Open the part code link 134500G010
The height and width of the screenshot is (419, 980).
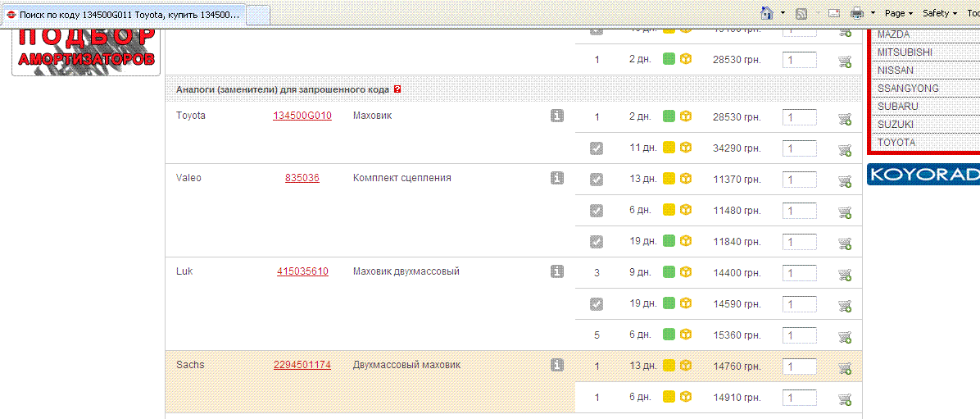[x=302, y=116]
